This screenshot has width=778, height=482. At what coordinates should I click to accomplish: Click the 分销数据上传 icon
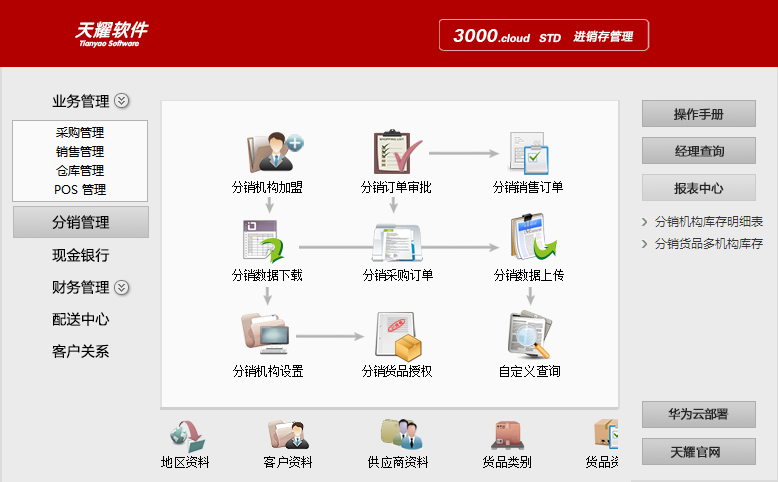[528, 240]
